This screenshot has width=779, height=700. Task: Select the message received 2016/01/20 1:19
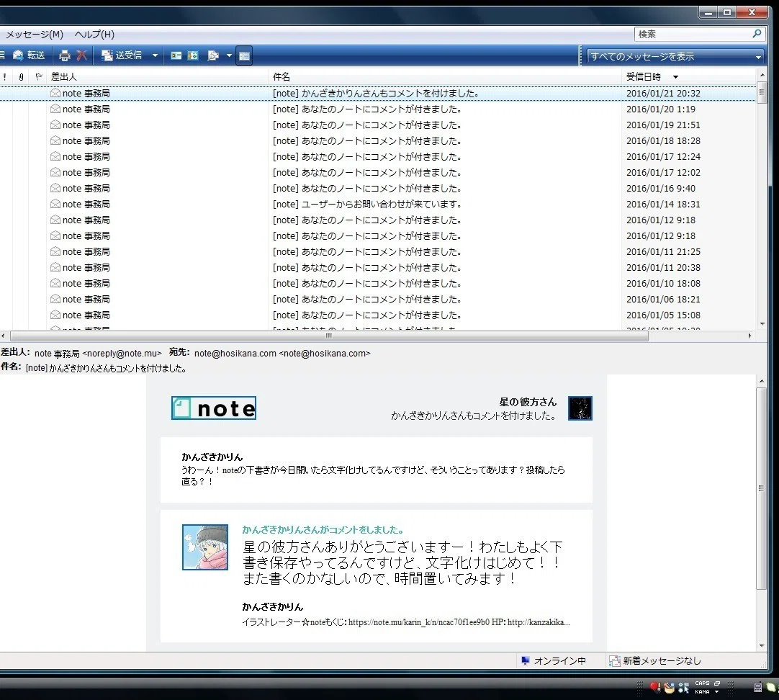click(x=377, y=109)
